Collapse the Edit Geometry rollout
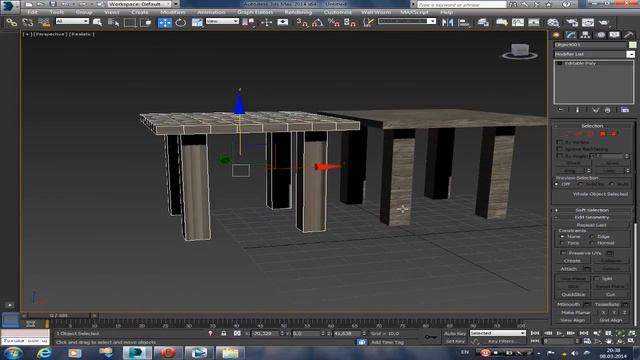640x360 pixels. pos(592,217)
